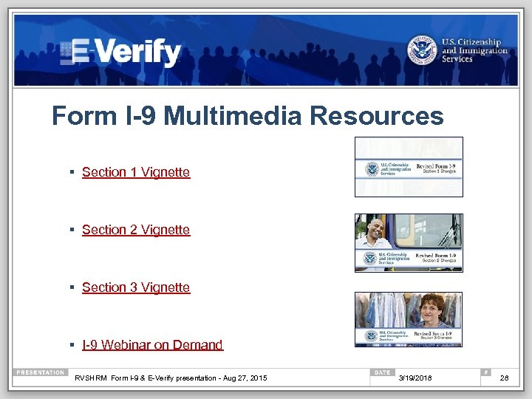This screenshot has height=399, width=532.
Task: Click the DATE footer label
Action: tap(383, 372)
